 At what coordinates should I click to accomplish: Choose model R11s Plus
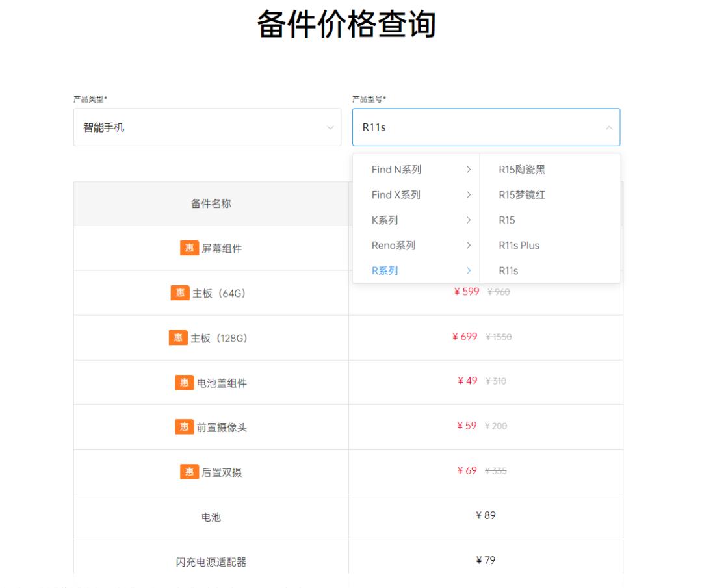coord(519,245)
